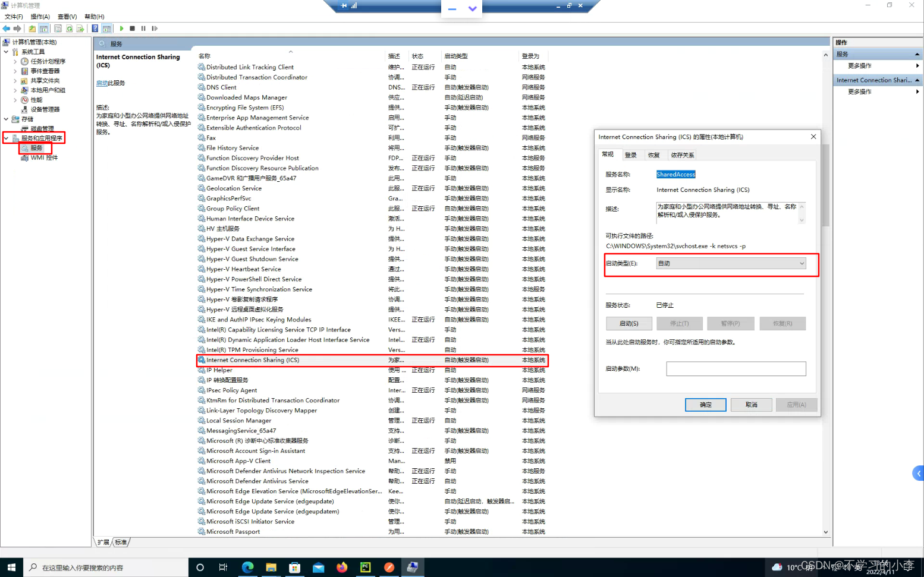Select 事件查看器 tree node
The width and height of the screenshot is (924, 577).
[45, 71]
